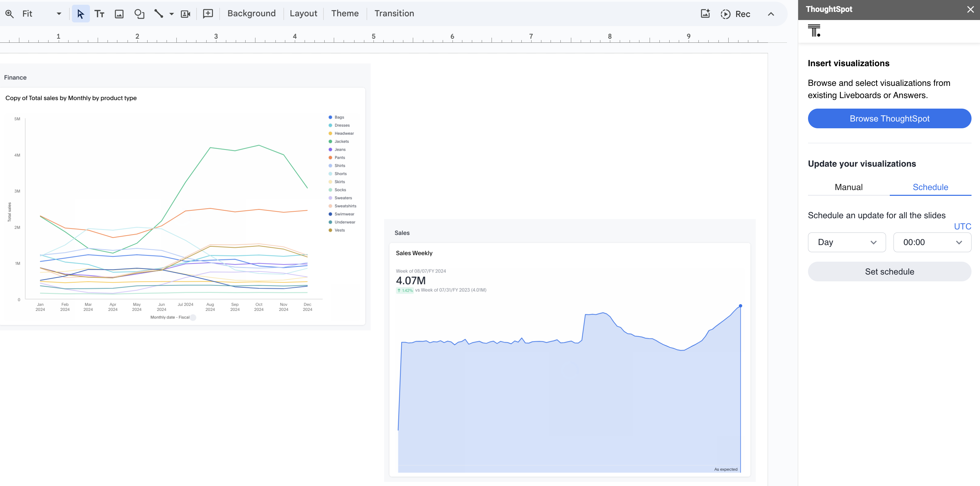Click the 'Copy of Total sales by Monthly' chart title
The height and width of the screenshot is (486, 980).
coord(71,98)
